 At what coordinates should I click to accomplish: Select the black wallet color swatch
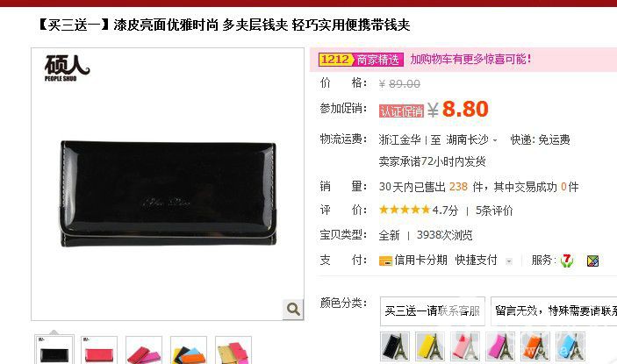pos(395,346)
